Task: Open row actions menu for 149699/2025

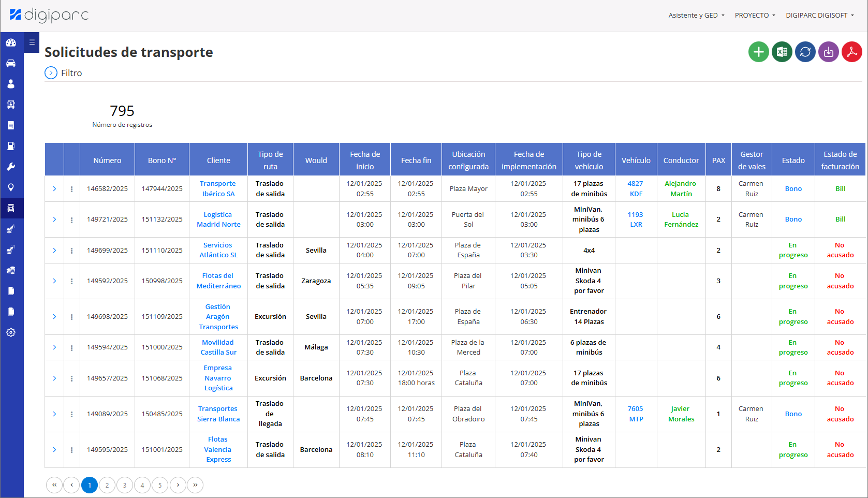Action: tap(71, 251)
